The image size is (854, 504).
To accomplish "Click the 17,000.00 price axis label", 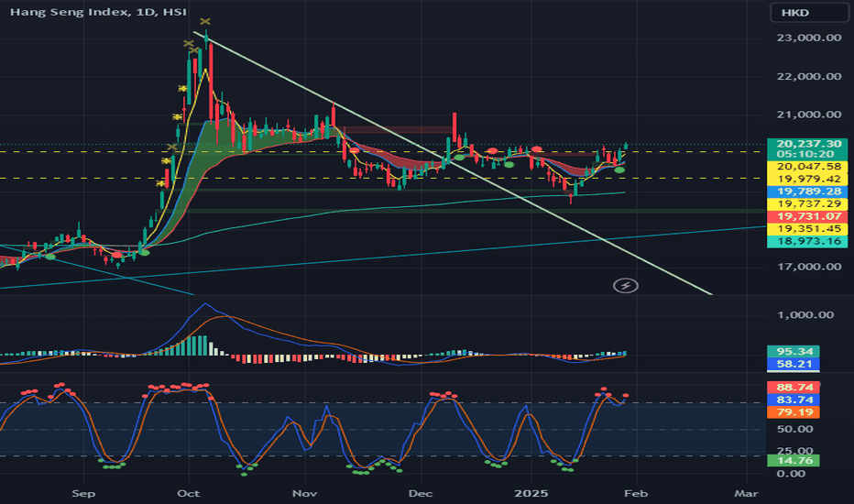I will click(809, 267).
